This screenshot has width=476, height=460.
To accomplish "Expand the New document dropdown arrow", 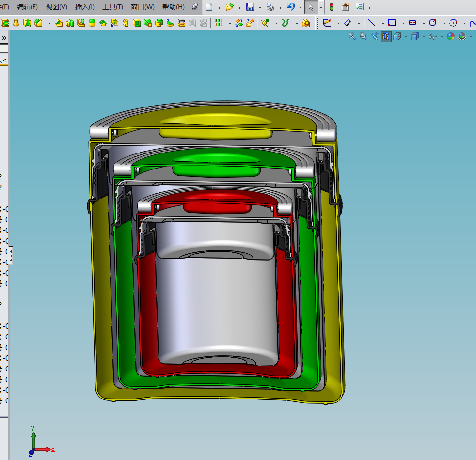I will click(x=219, y=7).
